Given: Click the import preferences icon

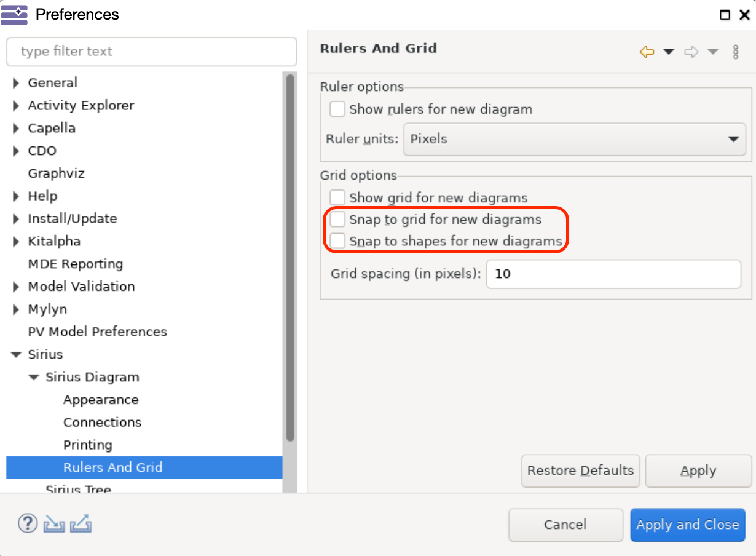Looking at the screenshot, I should point(54,525).
